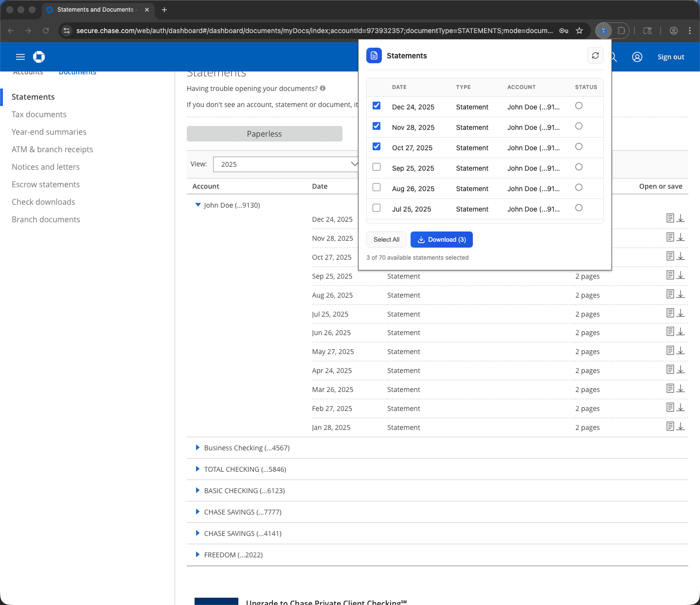Uncheck the Dec 24, 2025 statement
Screen dimensions: 700x605
coord(376,106)
